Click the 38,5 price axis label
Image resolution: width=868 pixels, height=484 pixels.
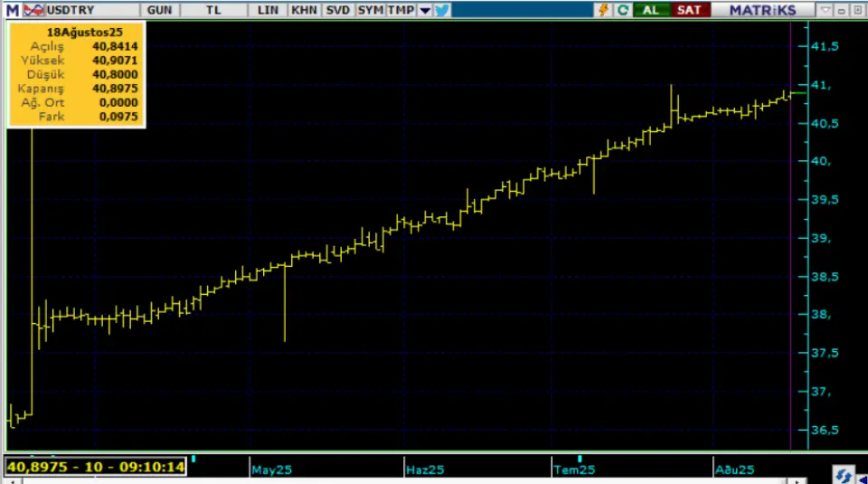[x=825, y=276]
